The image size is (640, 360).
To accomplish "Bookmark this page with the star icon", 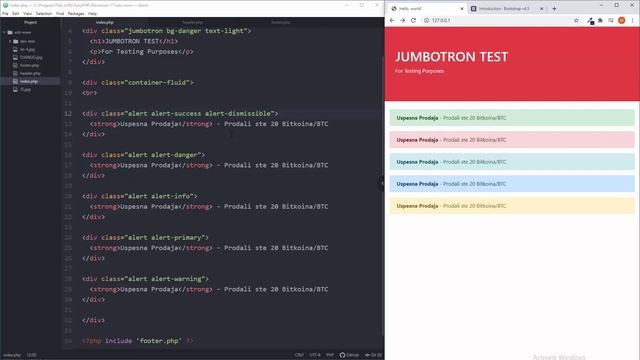I will (576, 20).
